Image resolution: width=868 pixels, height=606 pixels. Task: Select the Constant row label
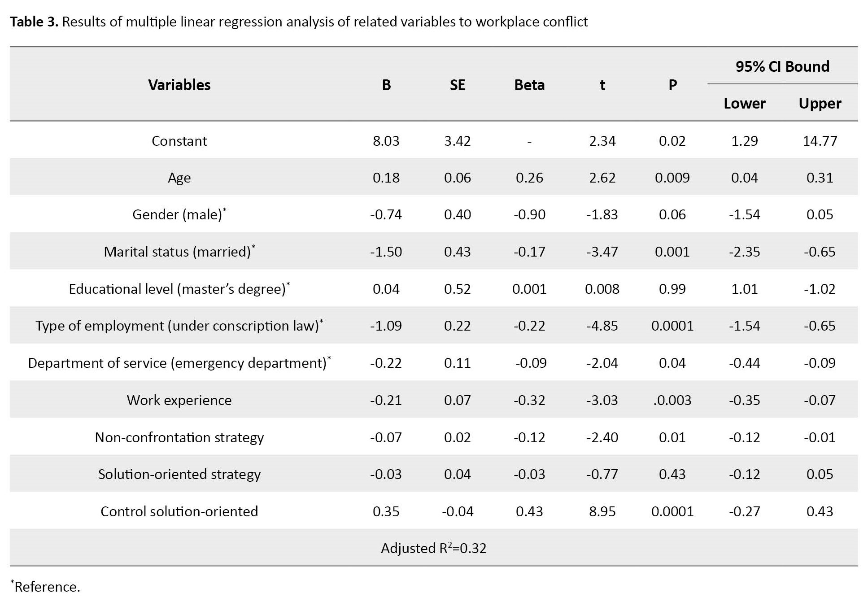click(x=179, y=141)
